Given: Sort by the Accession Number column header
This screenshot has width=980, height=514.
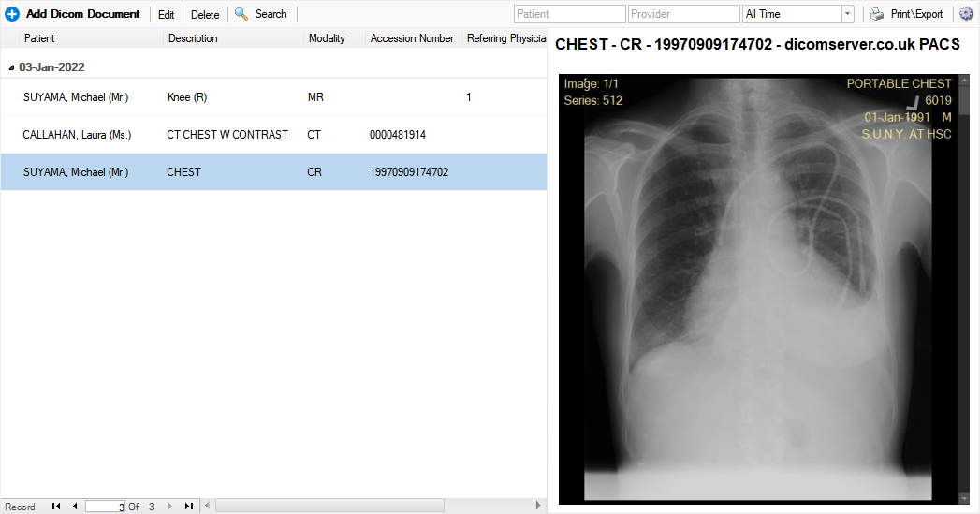Looking at the screenshot, I should pos(412,38).
